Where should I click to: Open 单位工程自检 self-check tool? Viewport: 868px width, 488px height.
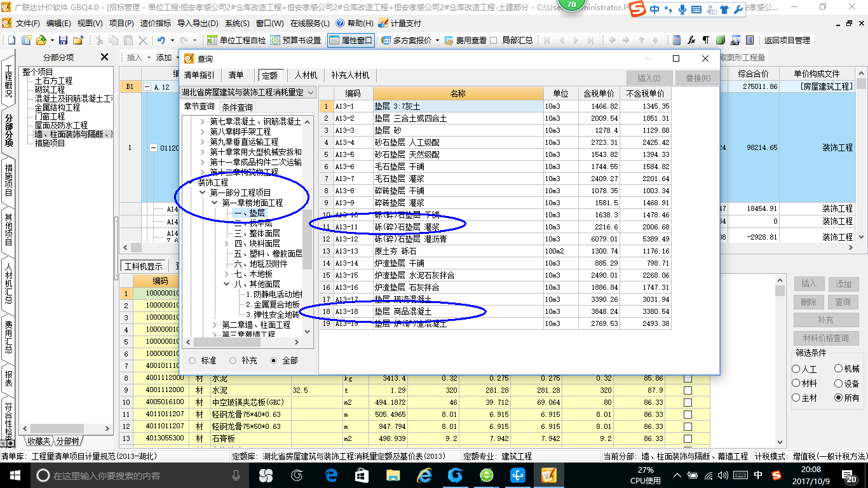click(x=237, y=40)
